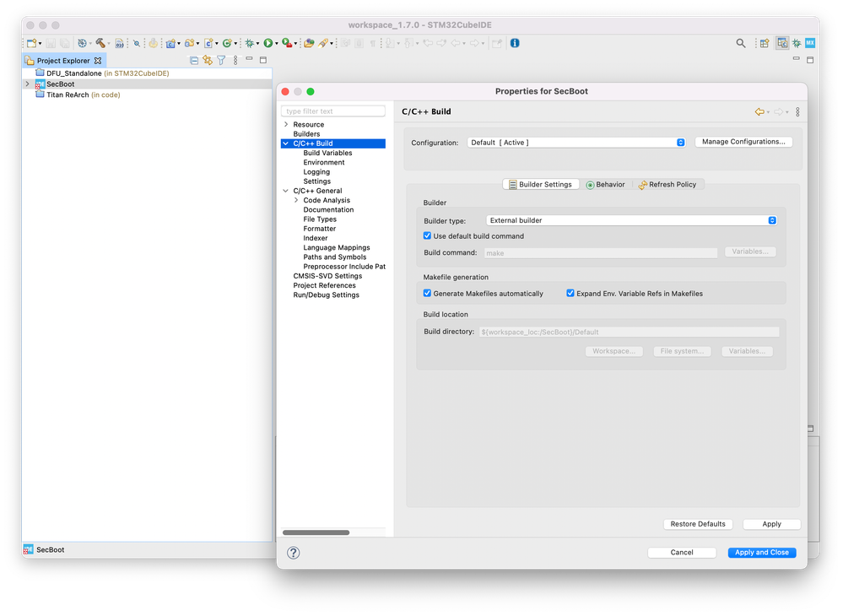
Task: Open the Configuration dropdown
Action: tap(576, 143)
